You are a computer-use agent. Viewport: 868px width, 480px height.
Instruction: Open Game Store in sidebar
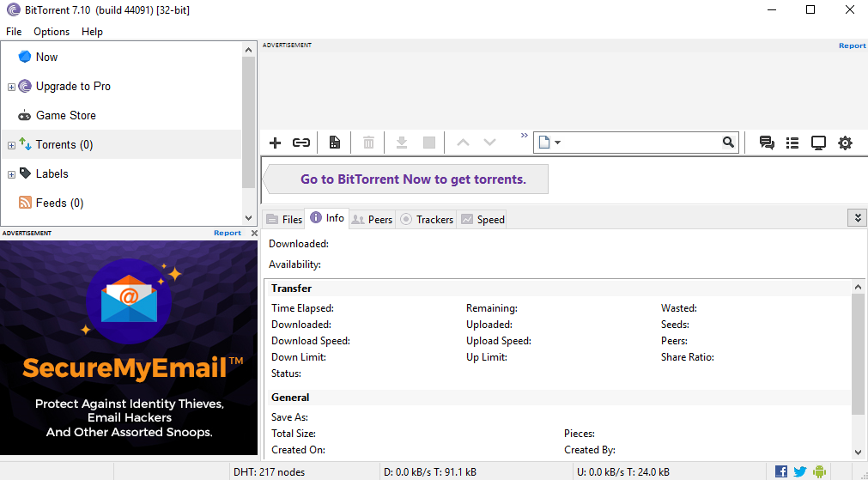66,116
